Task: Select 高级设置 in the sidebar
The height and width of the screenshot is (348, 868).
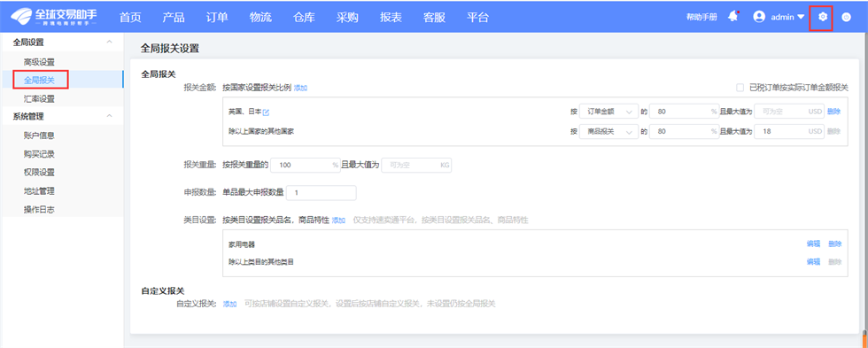Action: pos(39,62)
